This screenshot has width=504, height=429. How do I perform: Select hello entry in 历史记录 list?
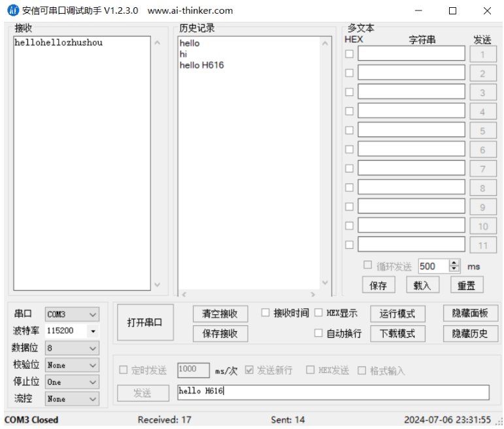(190, 43)
